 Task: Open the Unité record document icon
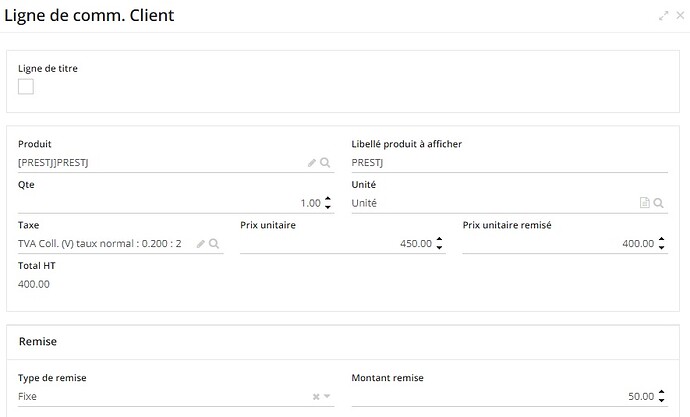pyautogui.click(x=644, y=203)
